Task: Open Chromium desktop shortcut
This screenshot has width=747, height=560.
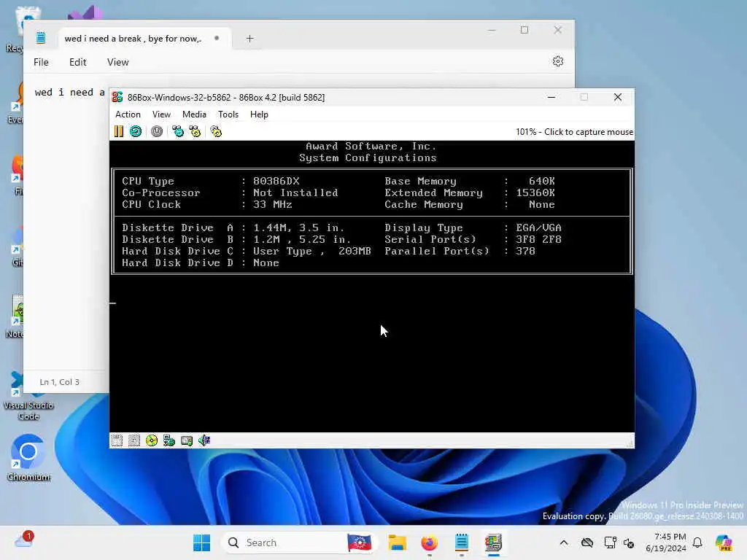Action: tap(28, 457)
